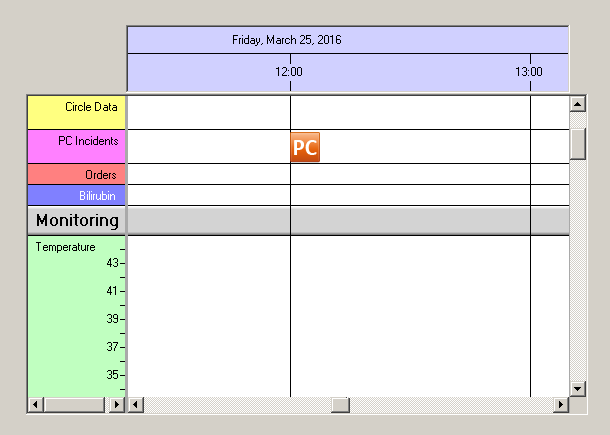Click the vertical scrollbar thumb
Screen dimensions: 610x435
577,143
